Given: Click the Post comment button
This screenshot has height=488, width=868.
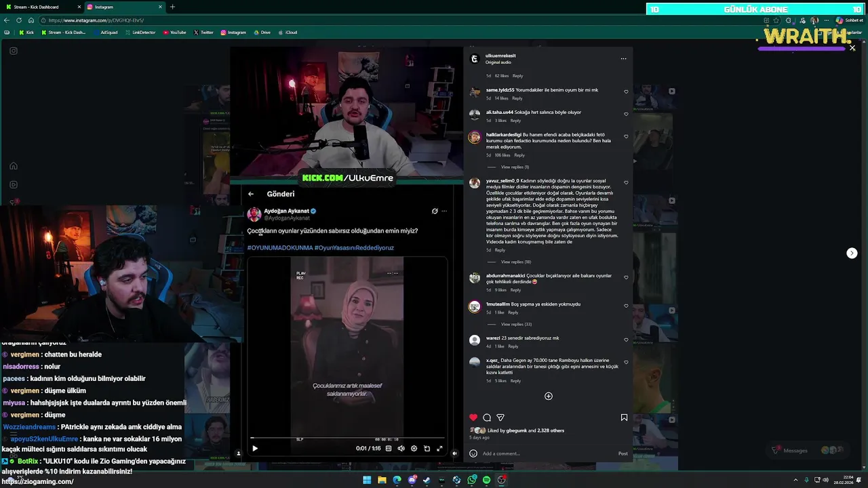Looking at the screenshot, I should coord(623,453).
